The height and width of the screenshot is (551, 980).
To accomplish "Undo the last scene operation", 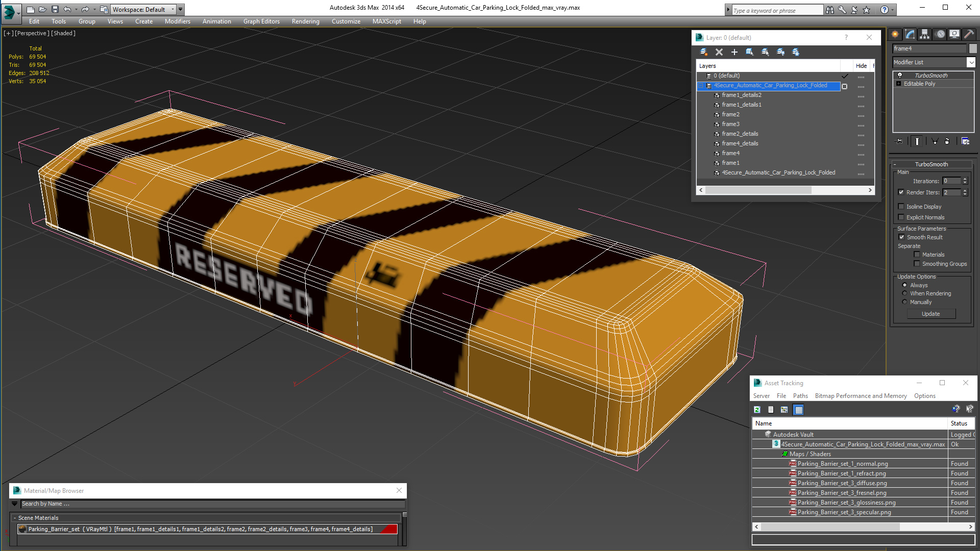I will point(67,9).
